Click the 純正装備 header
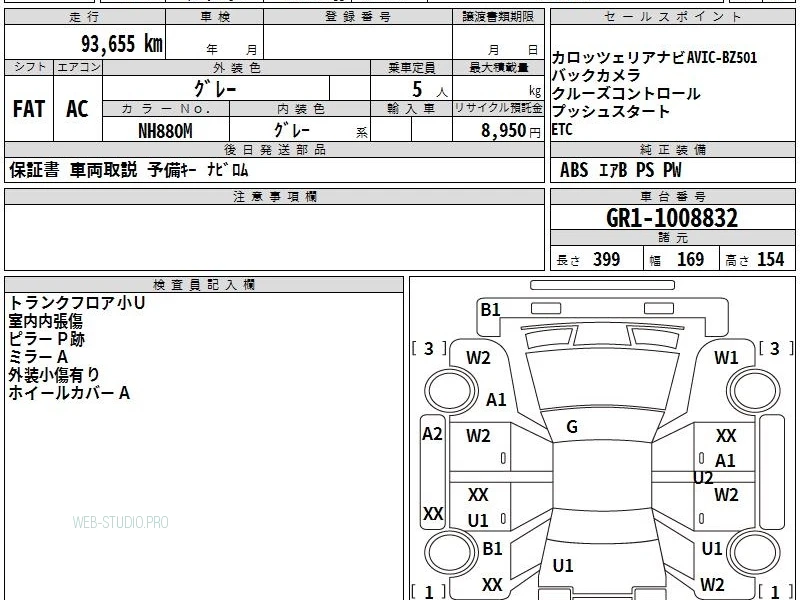This screenshot has height=600, width=800. 672,150
